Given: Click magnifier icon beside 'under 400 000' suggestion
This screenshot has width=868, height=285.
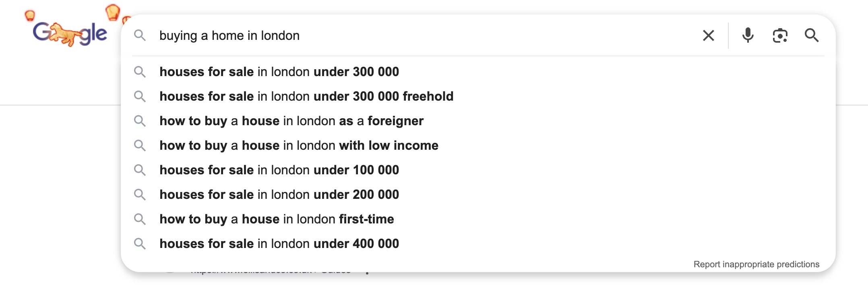Looking at the screenshot, I should pyautogui.click(x=140, y=244).
